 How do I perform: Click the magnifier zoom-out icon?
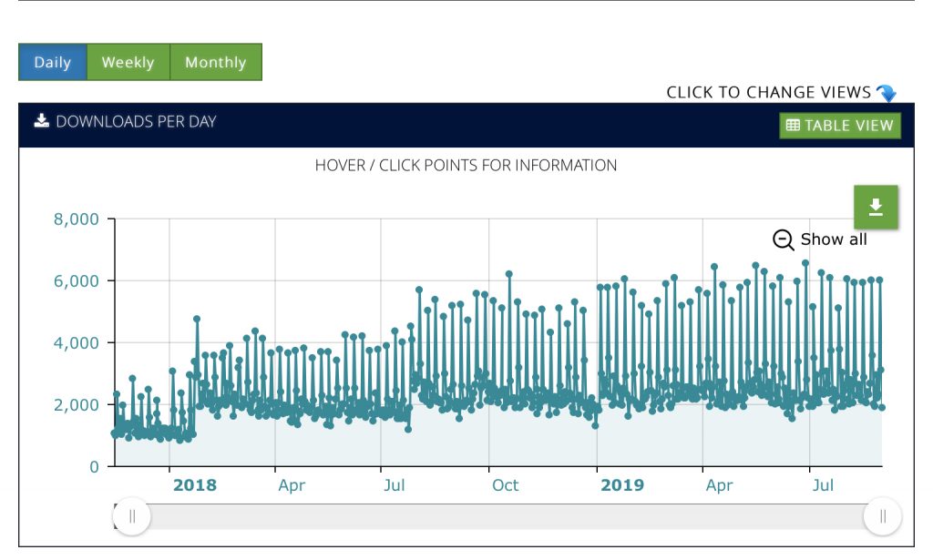tap(783, 240)
